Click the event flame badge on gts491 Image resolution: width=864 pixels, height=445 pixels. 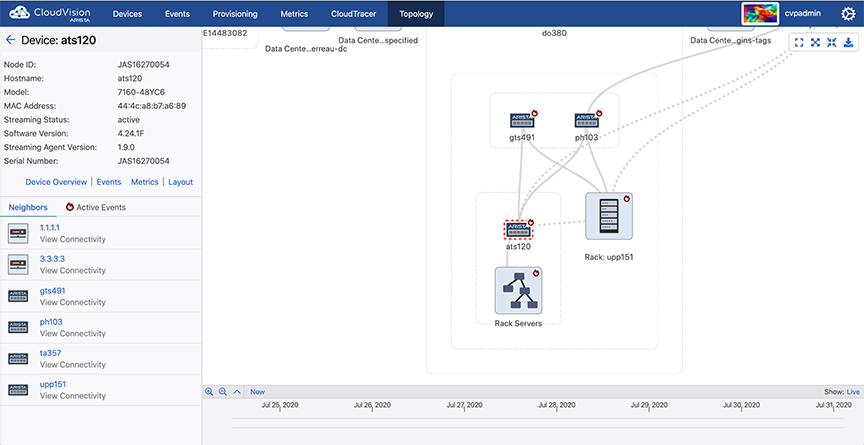point(534,113)
